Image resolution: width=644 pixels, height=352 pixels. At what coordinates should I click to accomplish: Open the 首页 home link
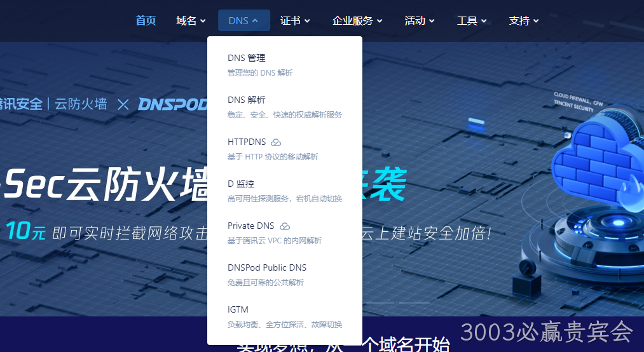tap(146, 20)
